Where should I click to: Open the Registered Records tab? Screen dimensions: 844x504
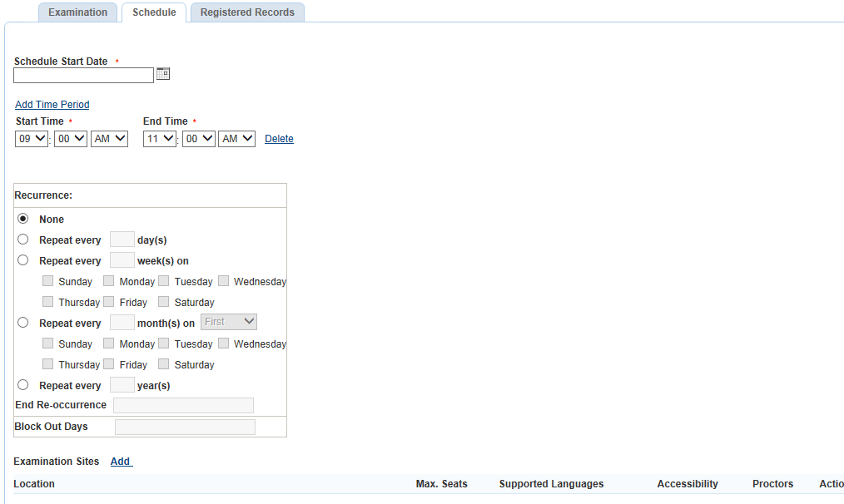(247, 12)
